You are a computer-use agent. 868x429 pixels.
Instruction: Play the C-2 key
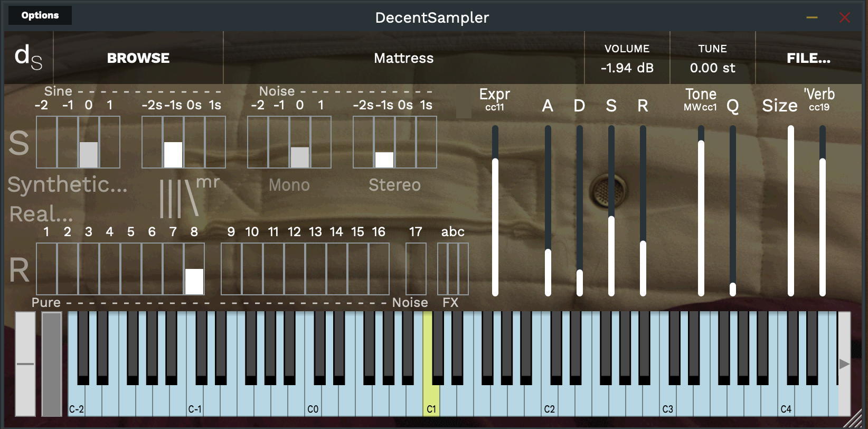tap(77, 400)
